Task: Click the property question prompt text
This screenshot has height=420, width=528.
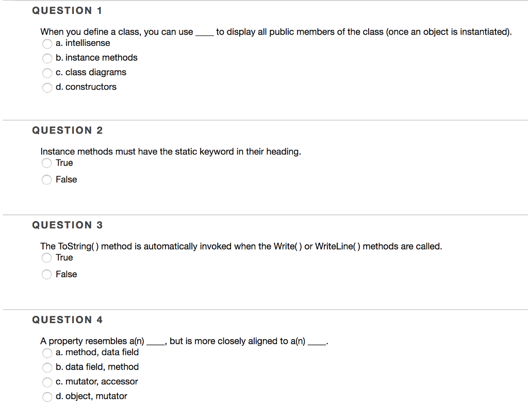Action: point(184,341)
